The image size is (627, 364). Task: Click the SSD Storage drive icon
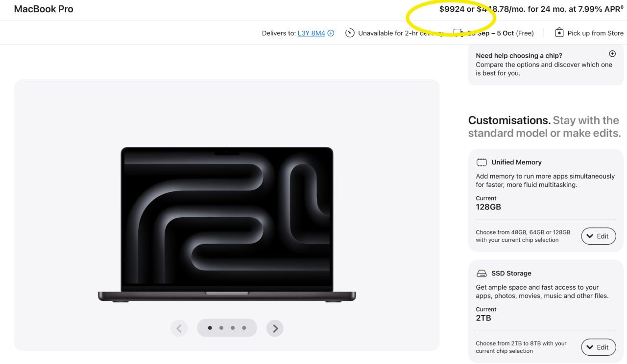[x=482, y=273]
